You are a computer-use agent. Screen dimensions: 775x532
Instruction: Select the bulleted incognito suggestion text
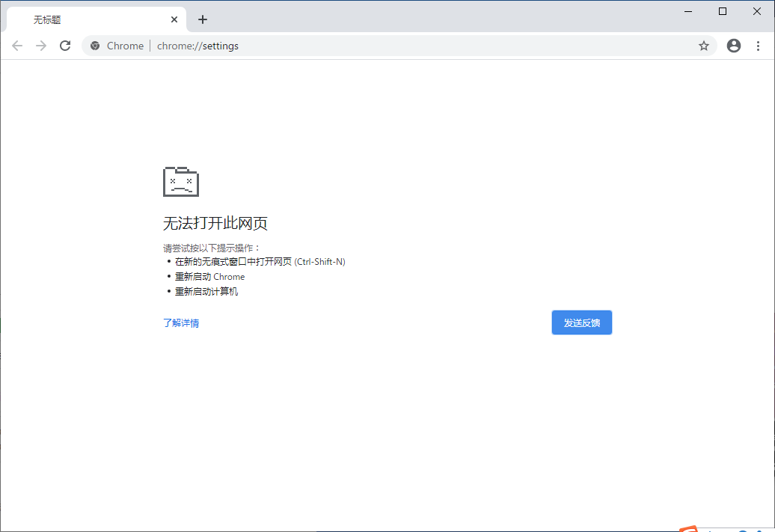pos(260,261)
